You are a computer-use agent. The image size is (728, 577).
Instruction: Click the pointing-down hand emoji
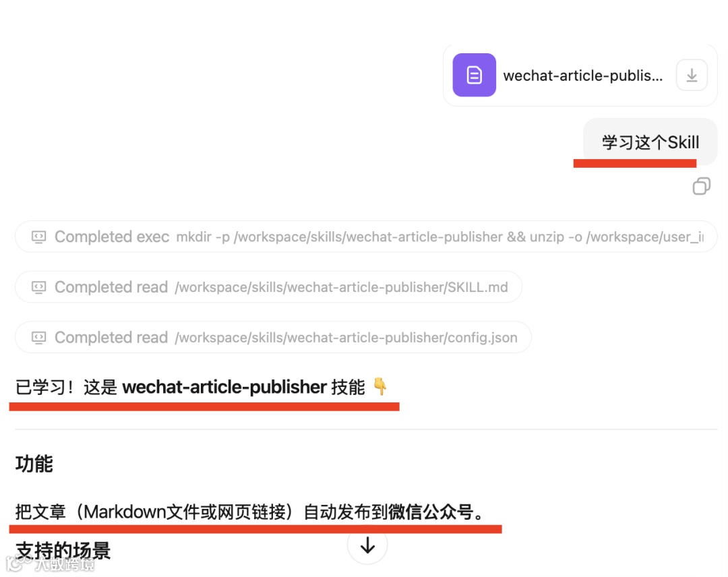coord(380,386)
